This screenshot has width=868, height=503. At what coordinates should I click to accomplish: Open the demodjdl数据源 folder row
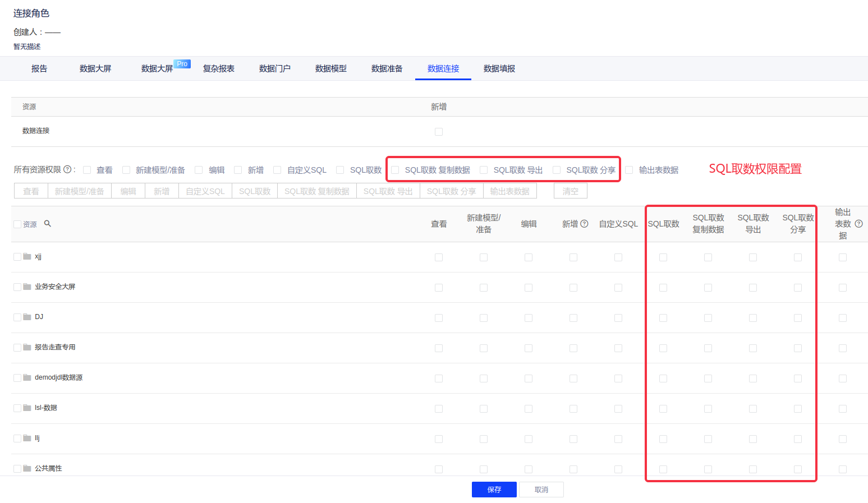tap(58, 378)
